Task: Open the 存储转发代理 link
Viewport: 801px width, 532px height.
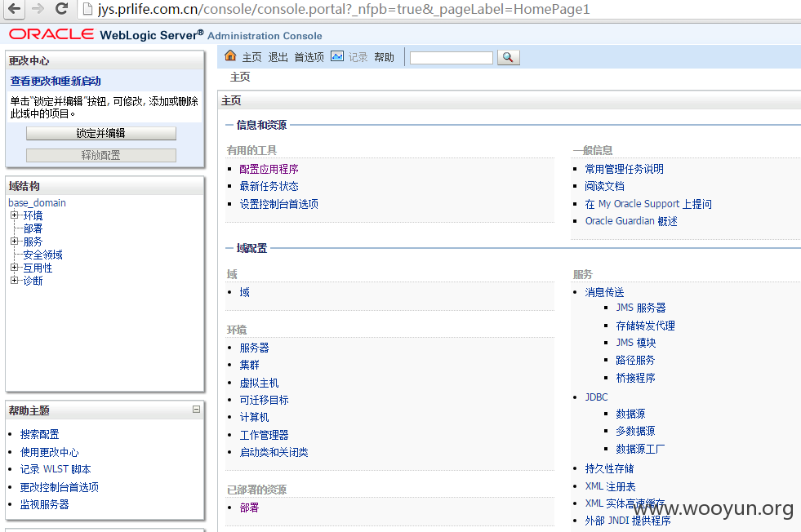Action: pos(646,326)
